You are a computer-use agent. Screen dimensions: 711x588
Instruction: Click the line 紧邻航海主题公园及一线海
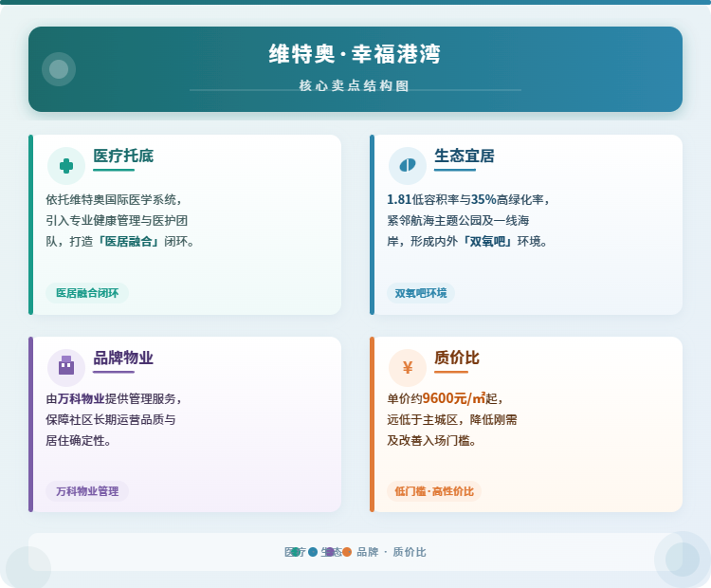coord(458,220)
